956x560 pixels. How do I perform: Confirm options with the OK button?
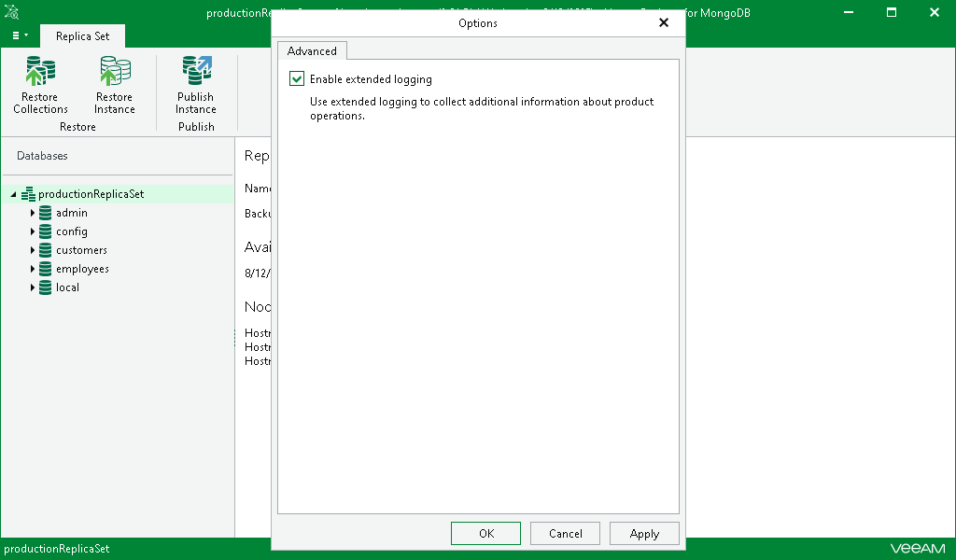(x=485, y=534)
